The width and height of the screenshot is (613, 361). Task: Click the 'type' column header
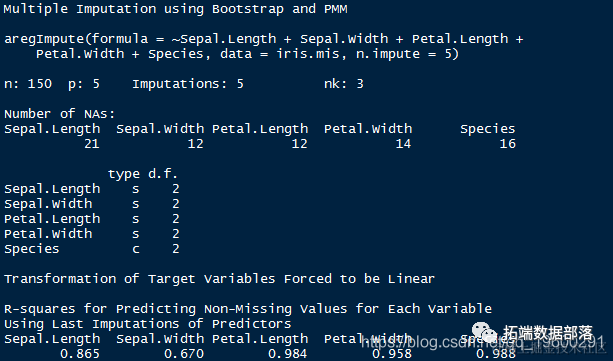tap(124, 174)
